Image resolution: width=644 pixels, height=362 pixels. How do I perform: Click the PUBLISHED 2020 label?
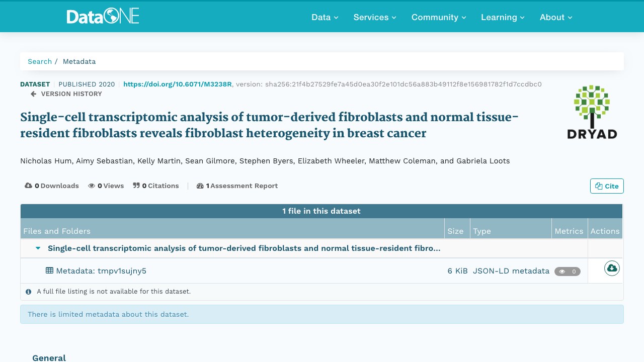pyautogui.click(x=87, y=84)
